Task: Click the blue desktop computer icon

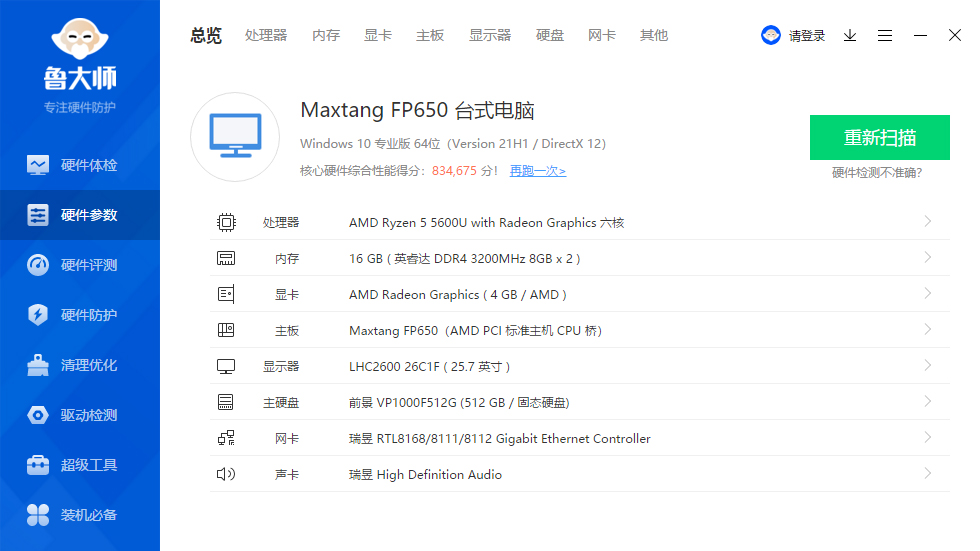Action: [235, 136]
